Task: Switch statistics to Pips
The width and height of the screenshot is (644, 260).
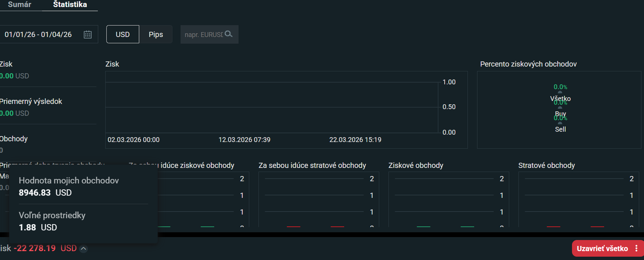Action: tap(156, 34)
